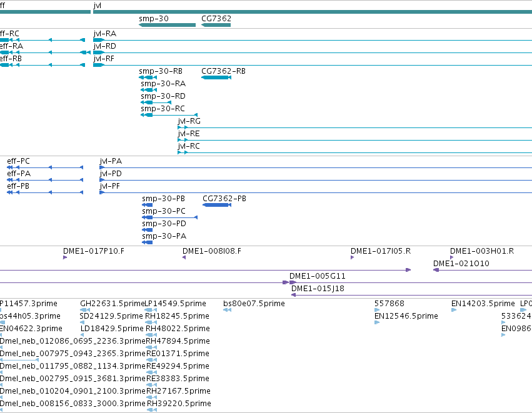Click EST GH22631.5prime
The height and width of the screenshot is (413, 532).
[x=85, y=309]
